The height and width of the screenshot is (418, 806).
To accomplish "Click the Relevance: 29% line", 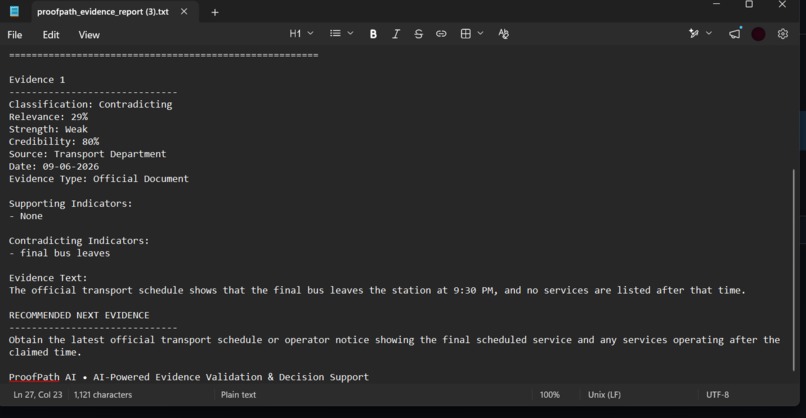I will coord(48,117).
